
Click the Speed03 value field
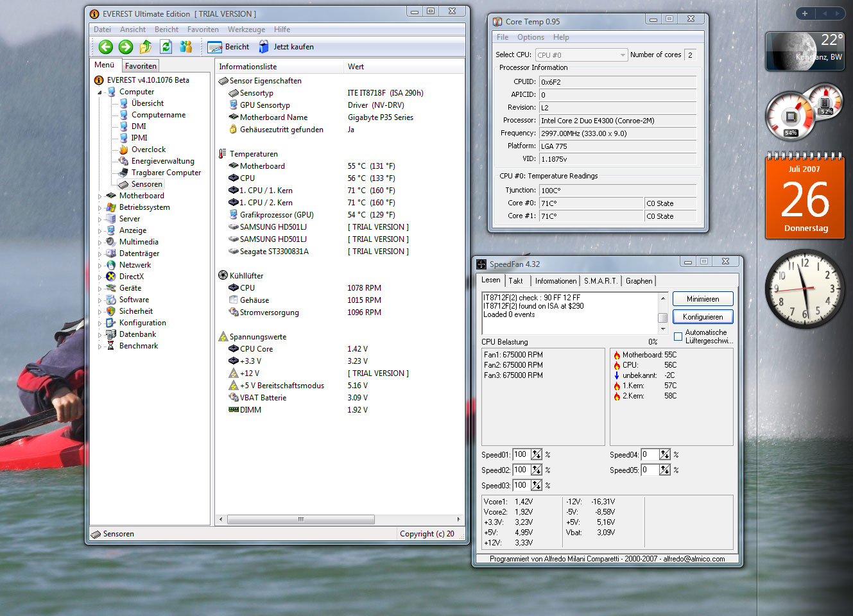click(x=521, y=486)
